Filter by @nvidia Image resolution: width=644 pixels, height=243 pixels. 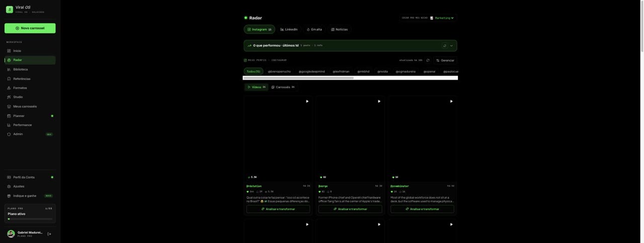[x=382, y=72]
